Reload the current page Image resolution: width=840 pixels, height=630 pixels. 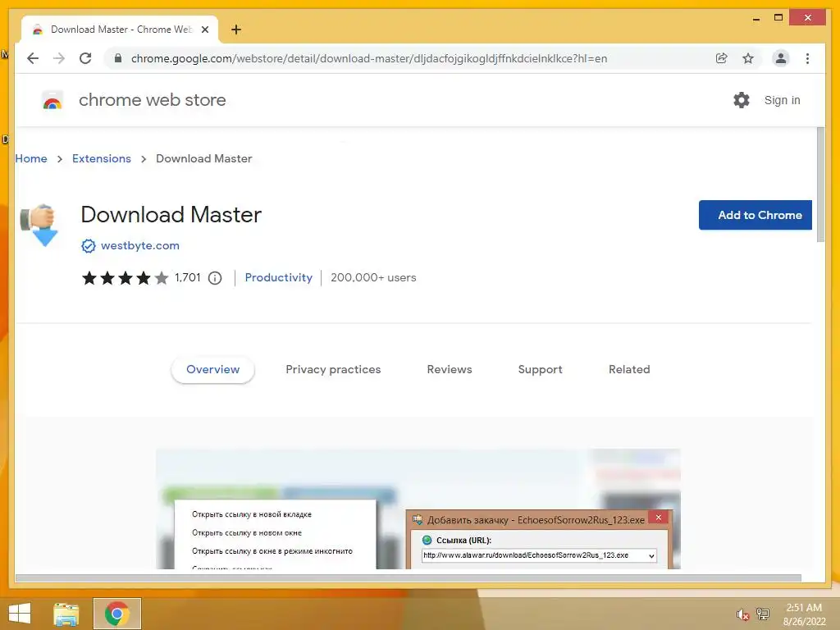[x=85, y=58]
